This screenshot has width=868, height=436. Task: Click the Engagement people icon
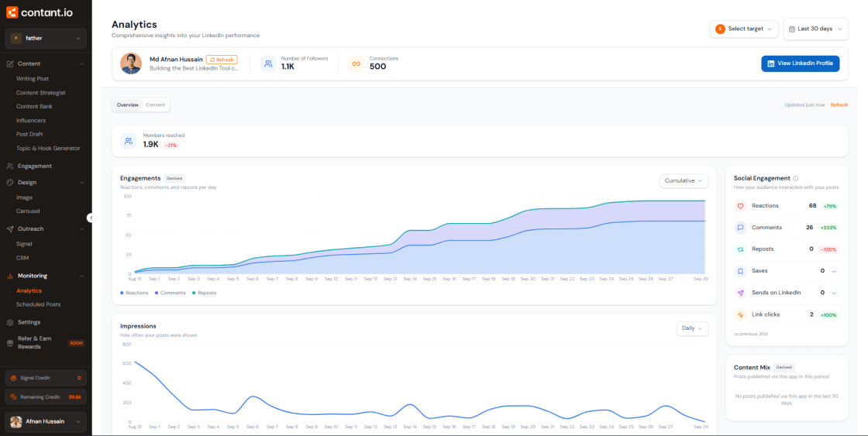(x=10, y=166)
